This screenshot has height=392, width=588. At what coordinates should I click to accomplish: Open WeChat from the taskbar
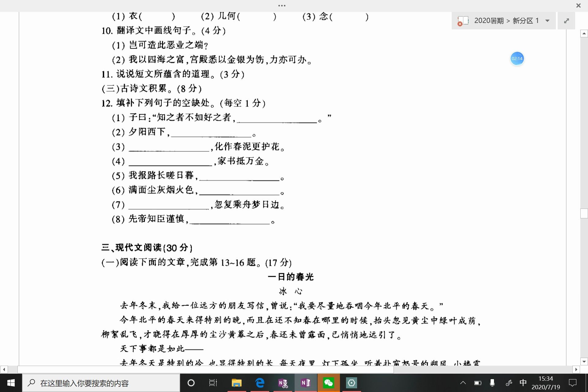click(329, 383)
